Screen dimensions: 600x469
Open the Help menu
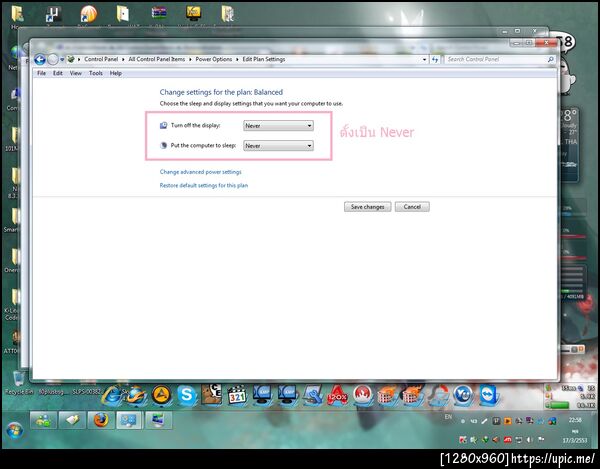coord(116,73)
